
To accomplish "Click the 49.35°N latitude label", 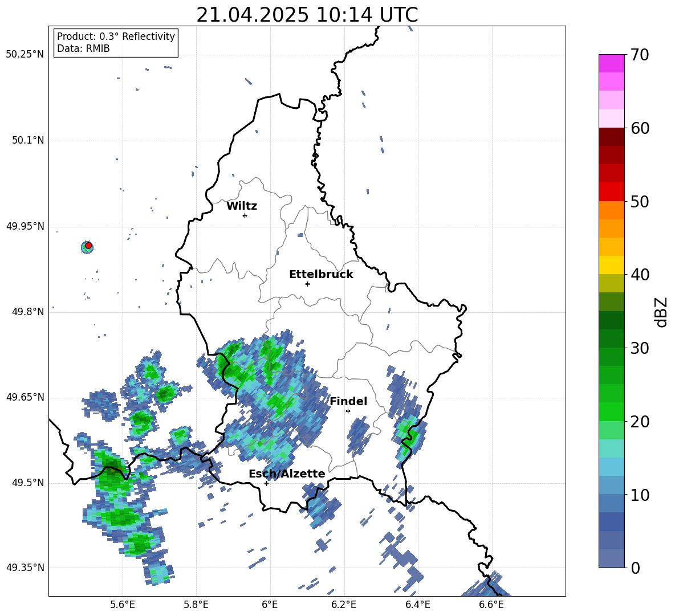I will (x=25, y=568).
